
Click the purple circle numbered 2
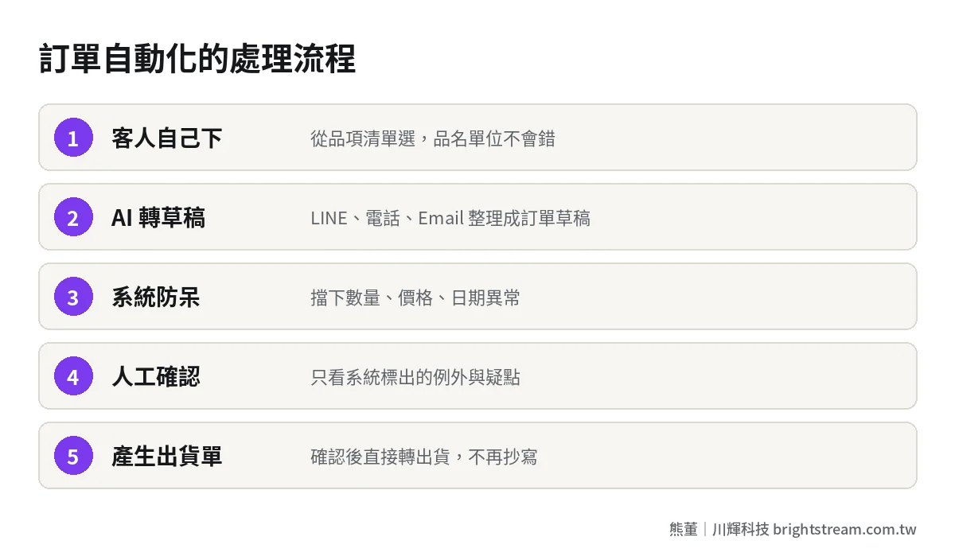[73, 217]
